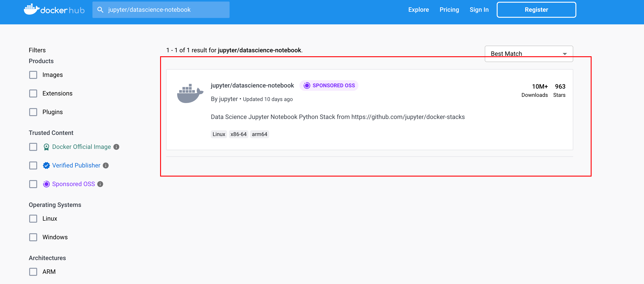
Task: Click the Docker Hub whale logo
Action: tap(54, 10)
